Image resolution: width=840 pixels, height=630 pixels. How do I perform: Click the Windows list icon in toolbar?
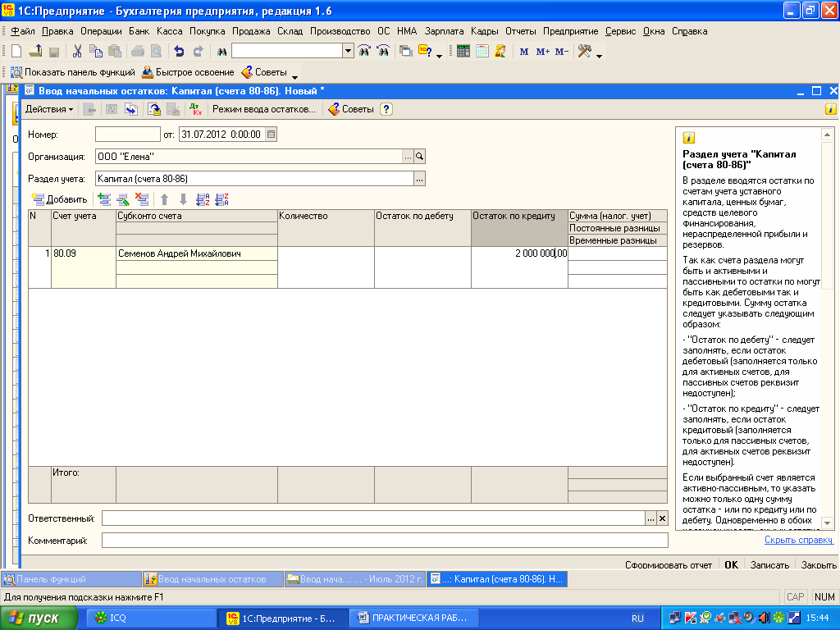[406, 52]
